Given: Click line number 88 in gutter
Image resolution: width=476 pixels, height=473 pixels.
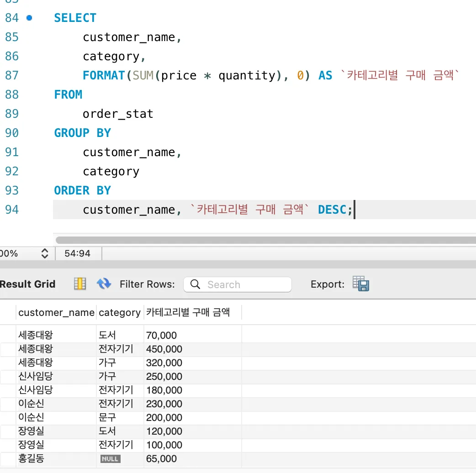Looking at the screenshot, I should click(12, 95).
